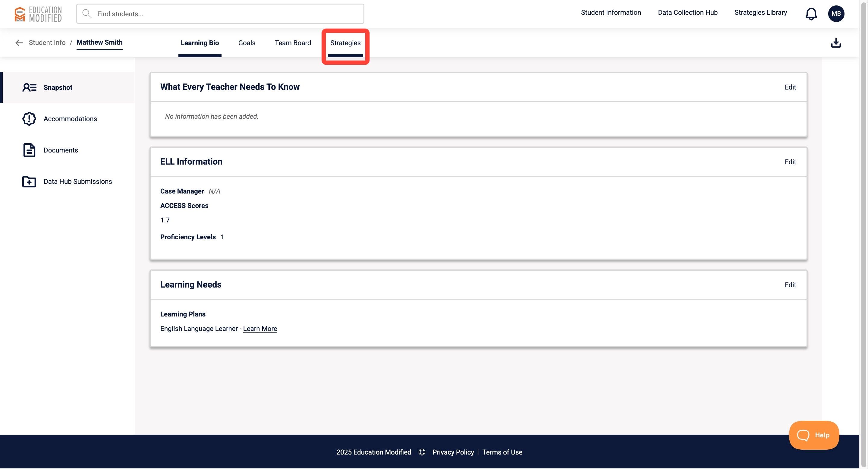Image resolution: width=868 pixels, height=469 pixels.
Task: Click into the Find students search field
Action: tap(226, 14)
